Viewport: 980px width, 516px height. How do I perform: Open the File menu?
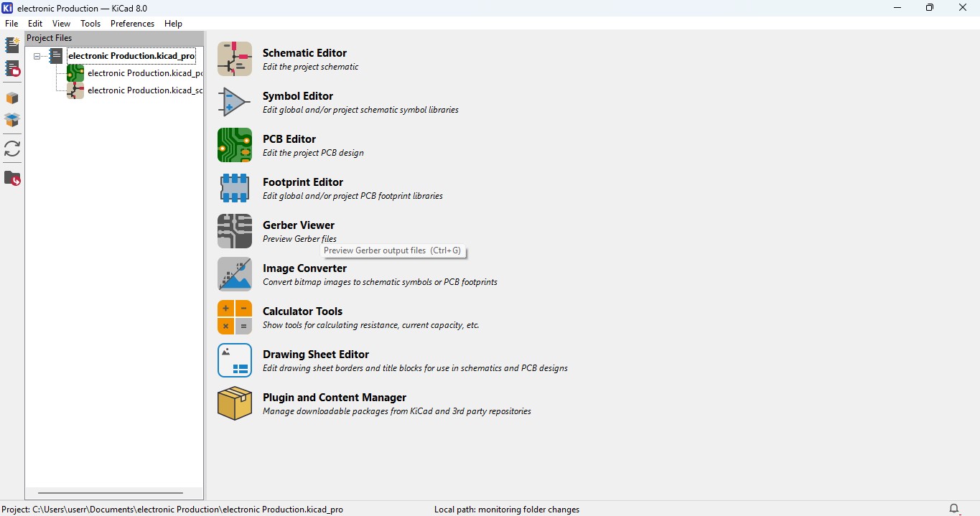pos(11,24)
